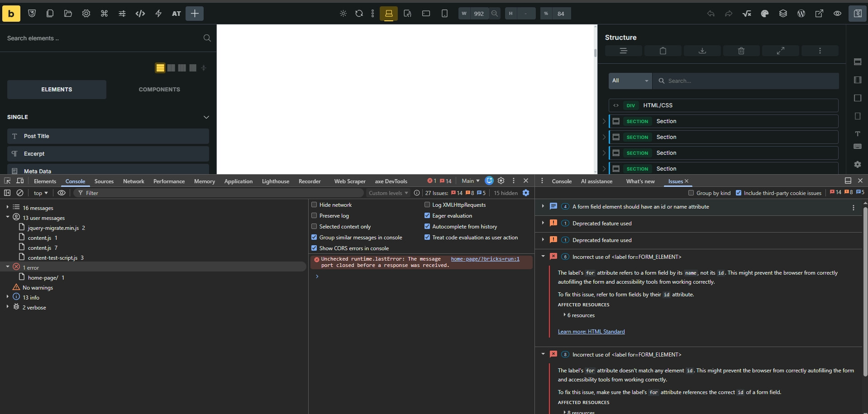Open the COMPONENTS tab in the left panel
868x414 pixels.
(159, 90)
